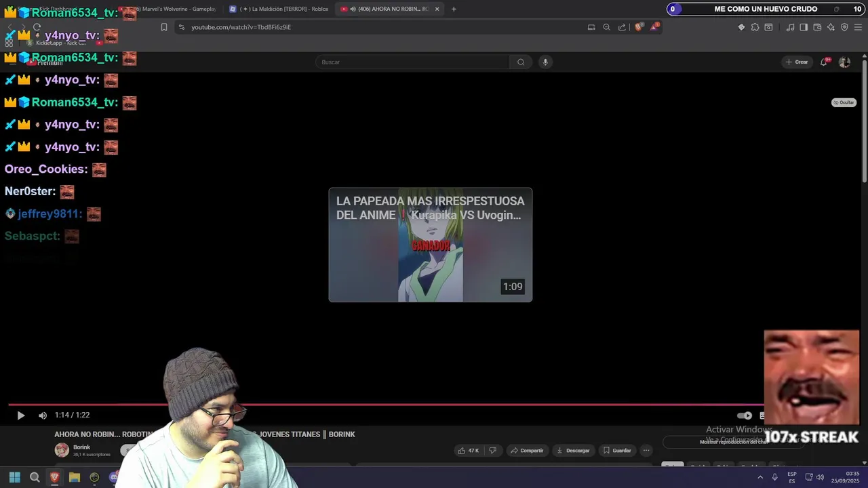Open YouTube notifications bell
This screenshot has width=868, height=488.
[825, 62]
